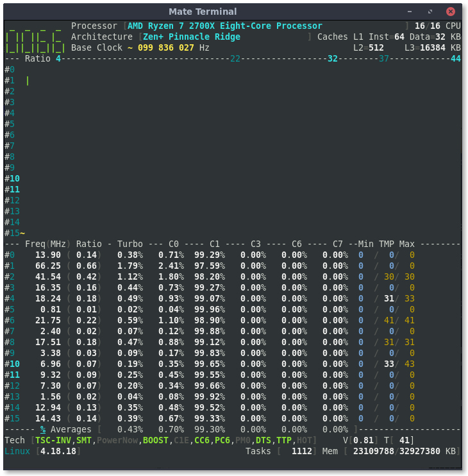Image resolution: width=468 pixels, height=476 pixels.
Task: Click C1 value 99.96% for core #5
Action: 210,310
